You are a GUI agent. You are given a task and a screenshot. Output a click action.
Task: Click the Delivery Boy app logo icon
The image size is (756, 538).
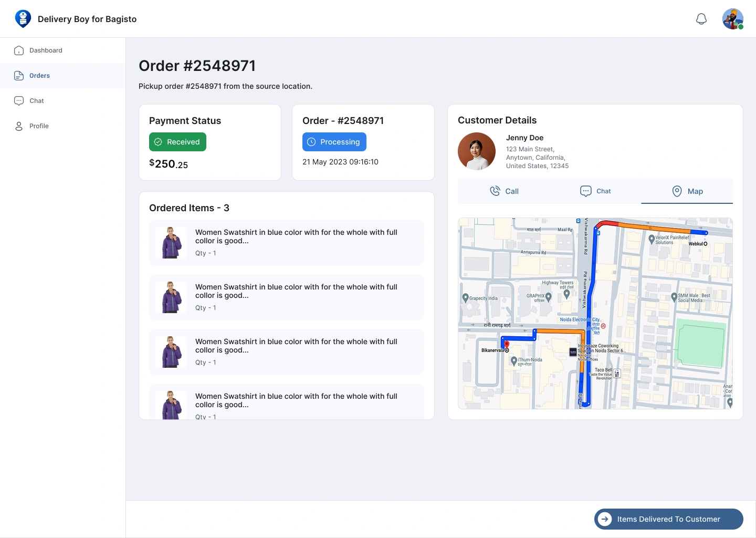click(x=23, y=18)
